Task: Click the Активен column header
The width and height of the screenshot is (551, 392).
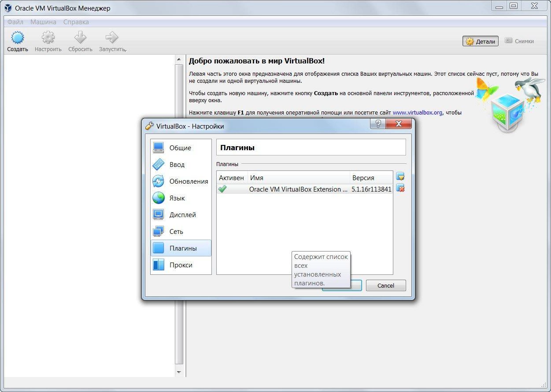Action: click(232, 178)
